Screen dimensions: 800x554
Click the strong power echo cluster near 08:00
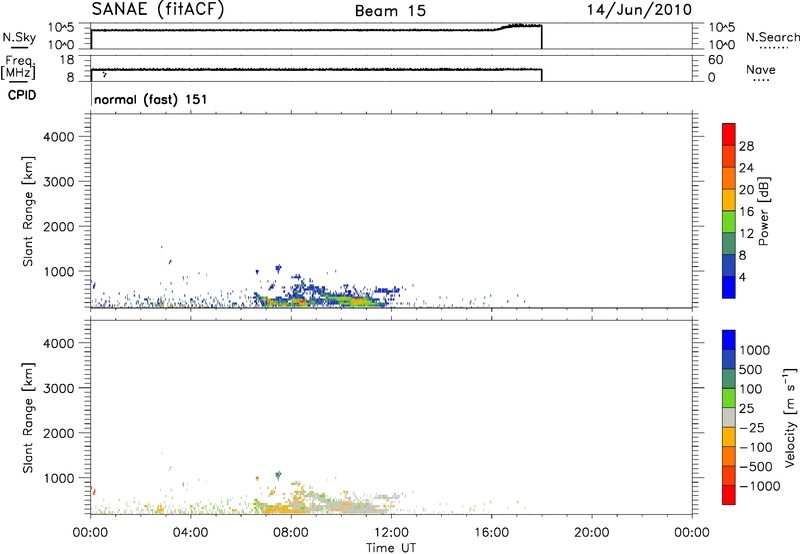click(298, 301)
